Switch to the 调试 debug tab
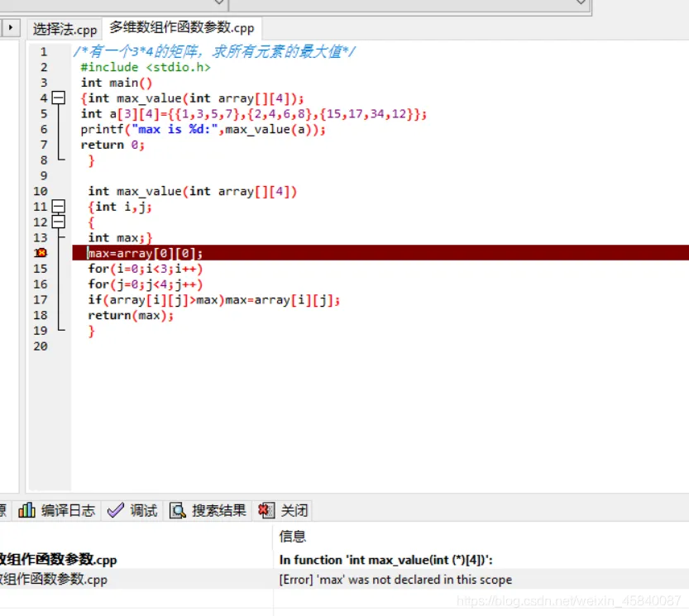 132,510
